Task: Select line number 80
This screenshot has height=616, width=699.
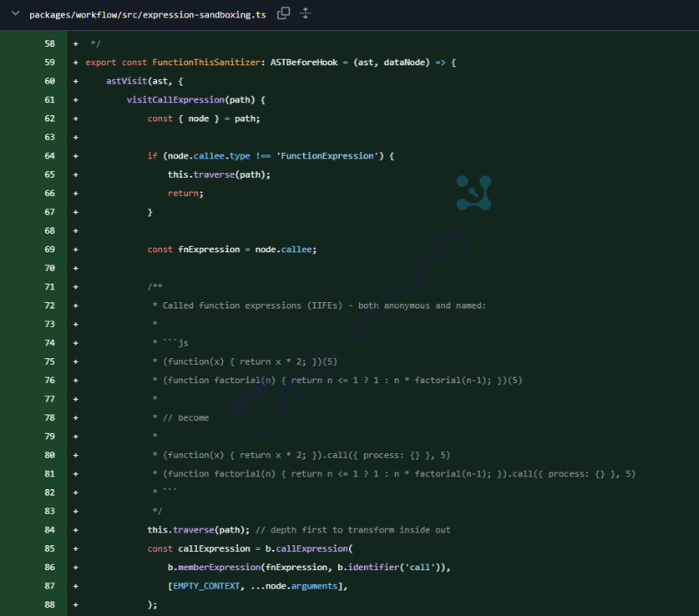Action: point(49,455)
